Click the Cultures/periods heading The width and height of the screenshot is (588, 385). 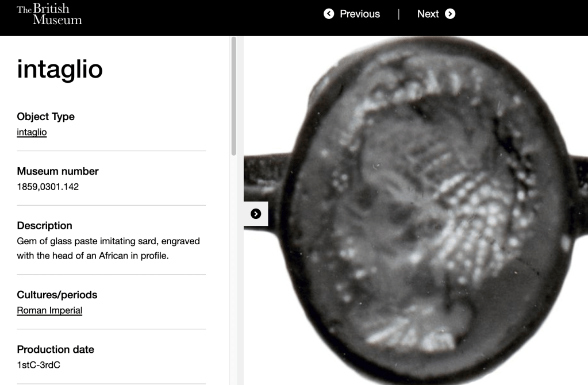pos(57,295)
